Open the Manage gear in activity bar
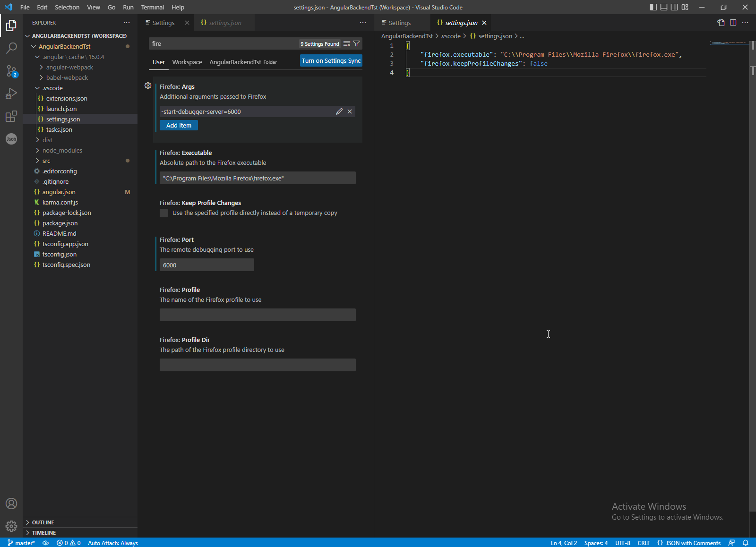This screenshot has height=547, width=756. 11,526
